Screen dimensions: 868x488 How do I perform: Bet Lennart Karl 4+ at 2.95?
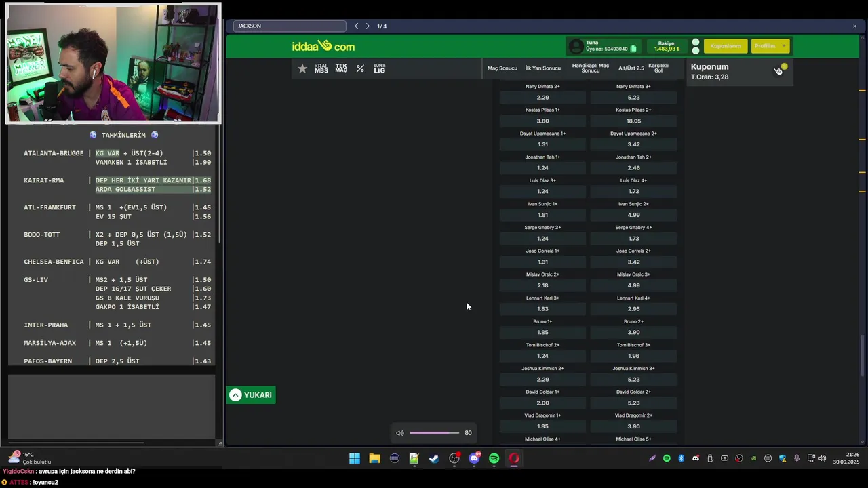[633, 309]
